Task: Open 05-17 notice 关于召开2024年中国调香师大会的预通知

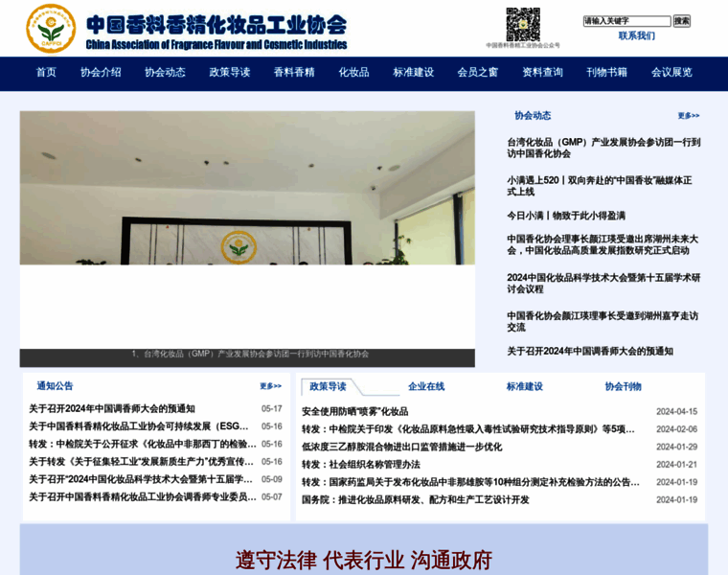Action: (x=112, y=408)
